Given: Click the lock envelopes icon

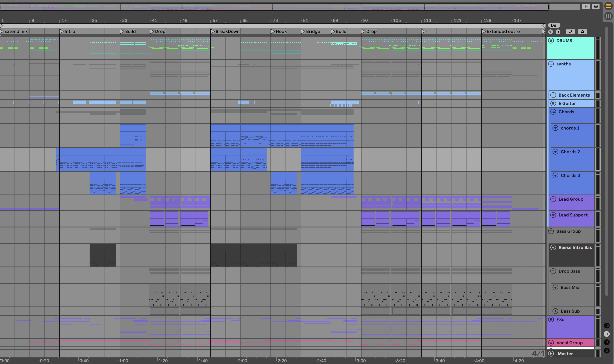Looking at the screenshot, I should click(583, 32).
